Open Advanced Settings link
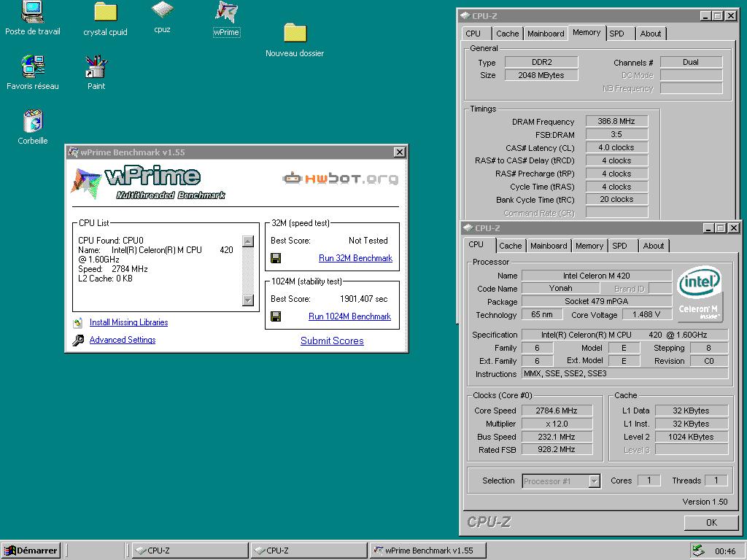Image resolution: width=747 pixels, height=560 pixels. pyautogui.click(x=123, y=340)
